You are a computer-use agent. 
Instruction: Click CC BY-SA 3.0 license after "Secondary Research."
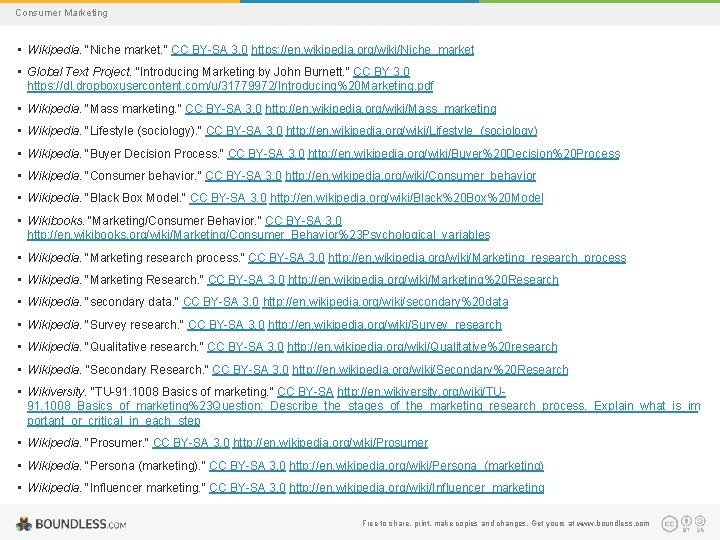pyautogui.click(x=250, y=370)
